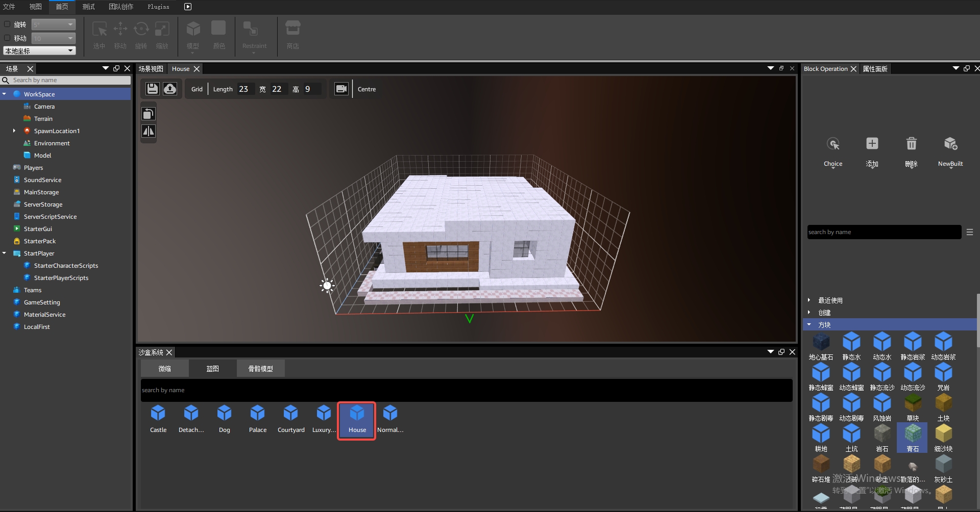Open the scene panel options dropdown arrow
The height and width of the screenshot is (512, 980).
106,68
